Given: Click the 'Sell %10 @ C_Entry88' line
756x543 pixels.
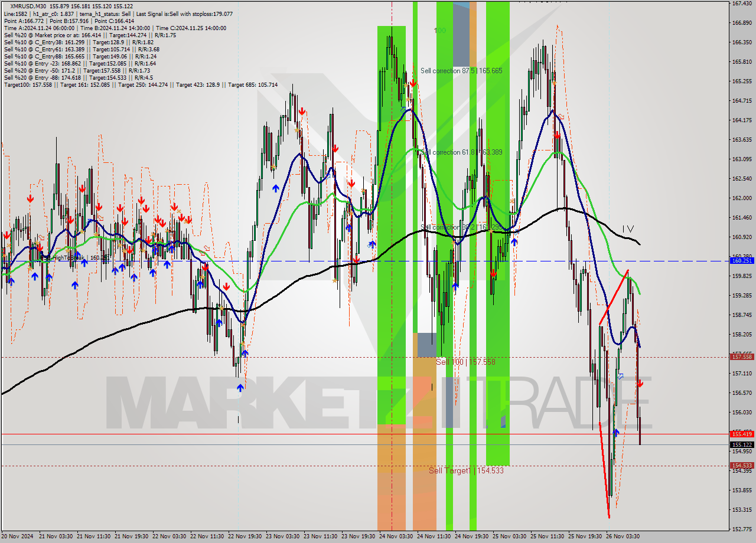Looking at the screenshot, I should pyautogui.click(x=80, y=56).
